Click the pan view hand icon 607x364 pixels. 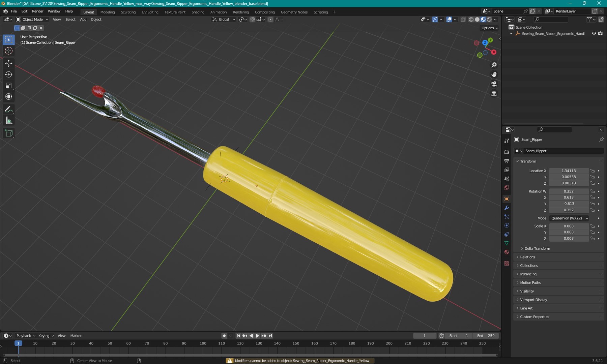click(x=494, y=74)
